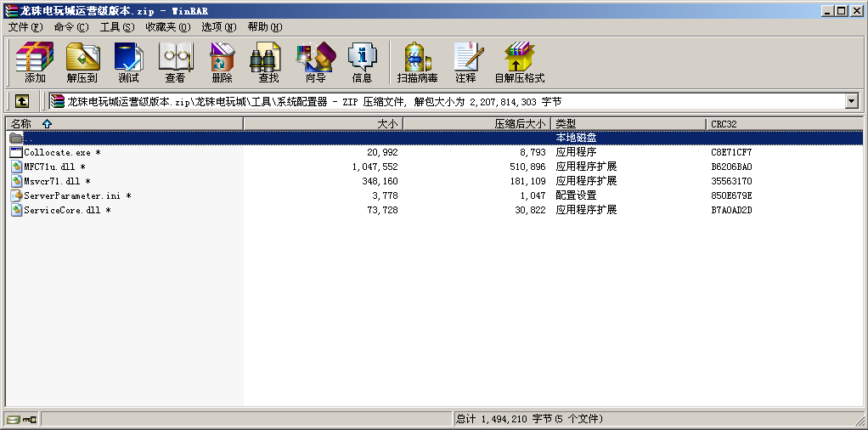The height and width of the screenshot is (430, 868).
Task: Open the 查看 (View) toolbar icon
Action: click(x=175, y=61)
